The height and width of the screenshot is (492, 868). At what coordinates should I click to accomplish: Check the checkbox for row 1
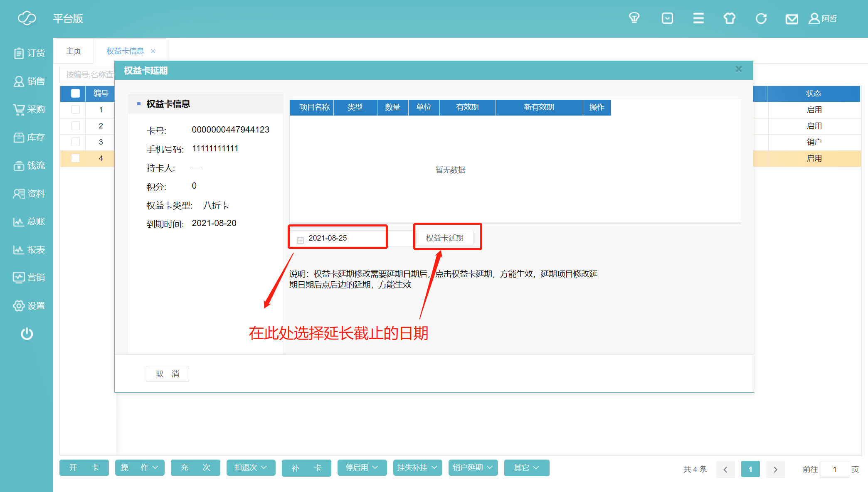click(x=75, y=110)
